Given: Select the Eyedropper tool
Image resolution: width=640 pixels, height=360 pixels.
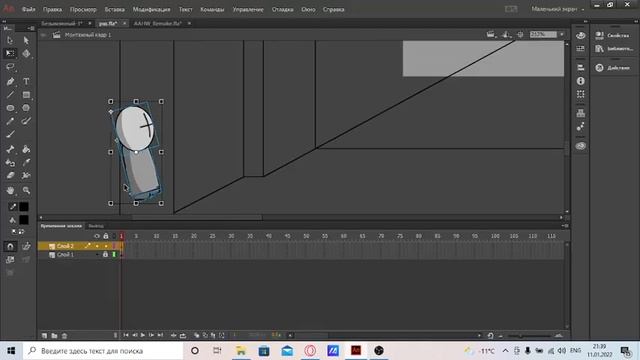Looking at the screenshot, I should 26,162.
